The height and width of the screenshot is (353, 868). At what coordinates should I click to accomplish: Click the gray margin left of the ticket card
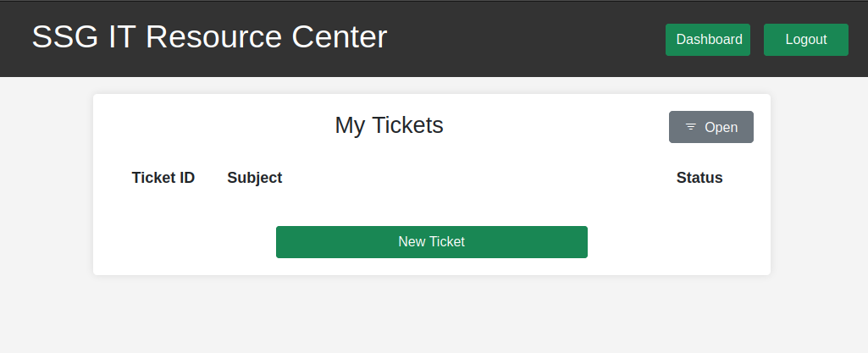tap(46, 186)
